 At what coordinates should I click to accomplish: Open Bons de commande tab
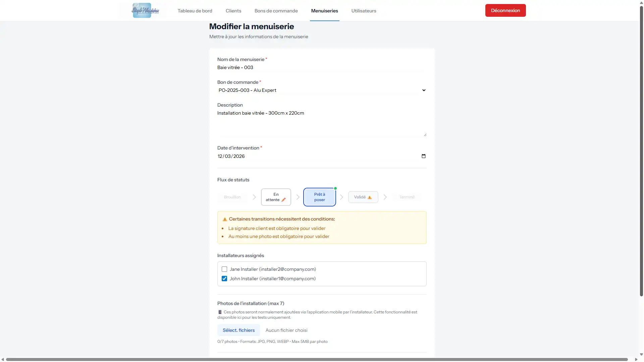point(276,11)
